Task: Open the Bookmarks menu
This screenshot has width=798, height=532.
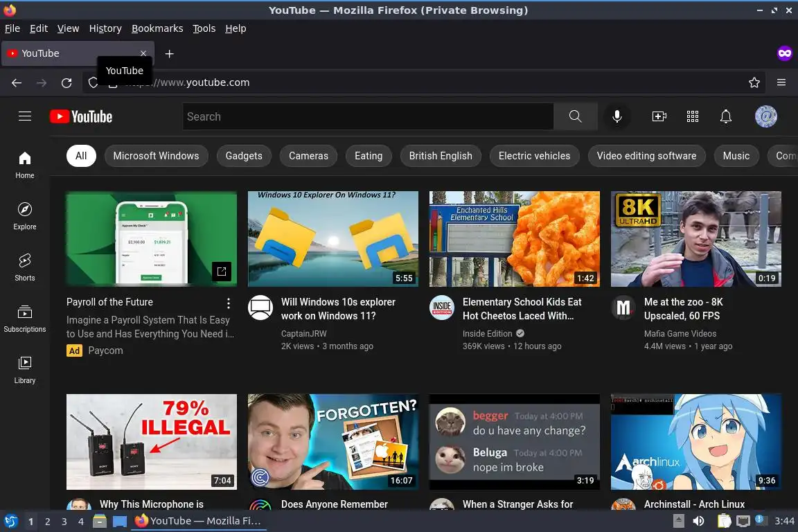Action: coord(157,28)
